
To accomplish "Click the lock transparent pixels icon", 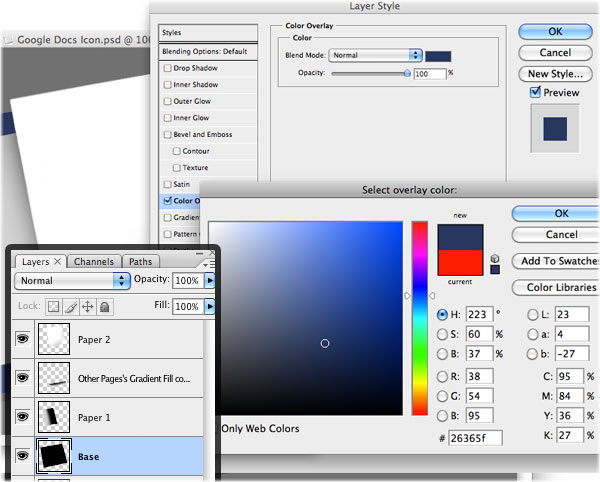I will coord(54,307).
